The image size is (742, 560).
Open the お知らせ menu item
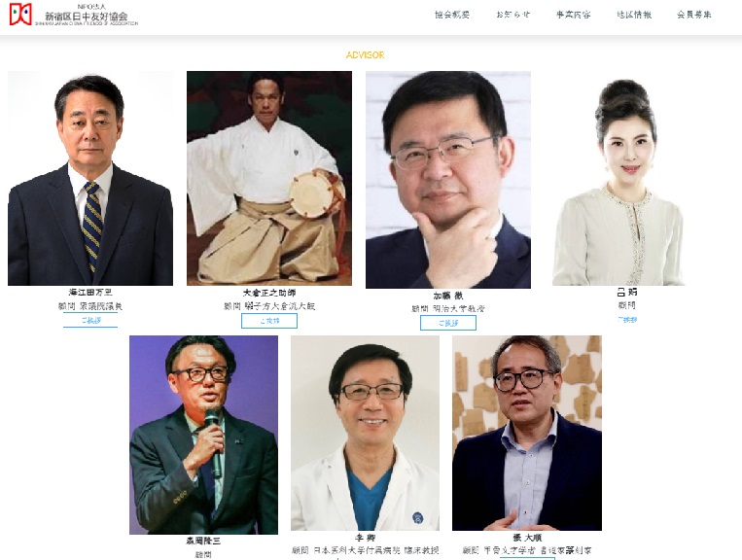click(x=512, y=15)
